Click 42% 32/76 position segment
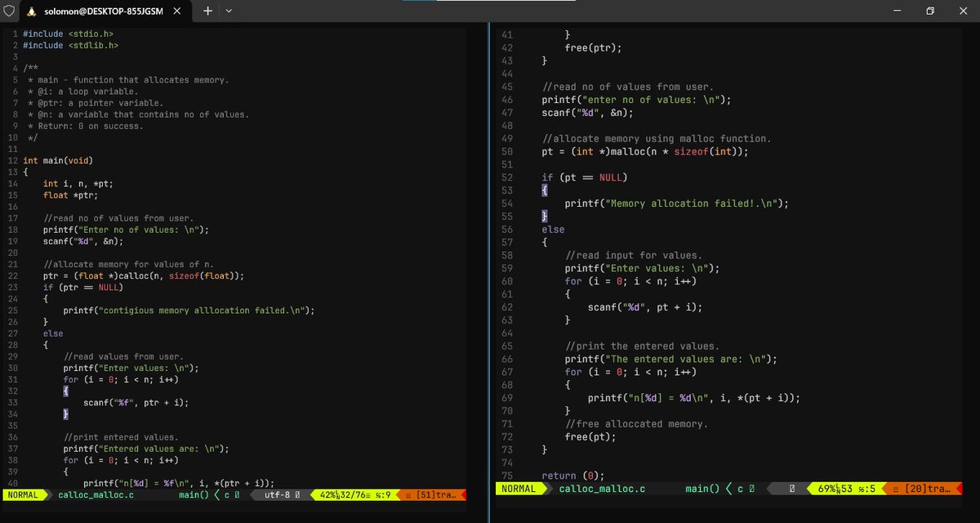Viewport: 980px width, 523px height. point(355,494)
